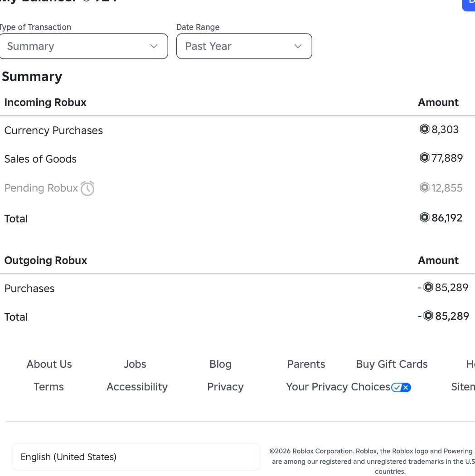Click the Incoming Robux heading
Image resolution: width=475 pixels, height=476 pixels.
[45, 103]
